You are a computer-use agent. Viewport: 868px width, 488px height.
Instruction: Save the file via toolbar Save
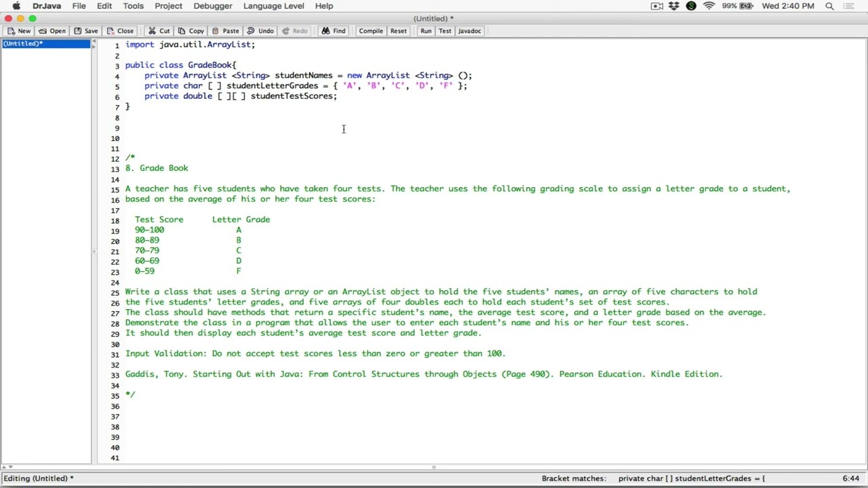(x=85, y=31)
